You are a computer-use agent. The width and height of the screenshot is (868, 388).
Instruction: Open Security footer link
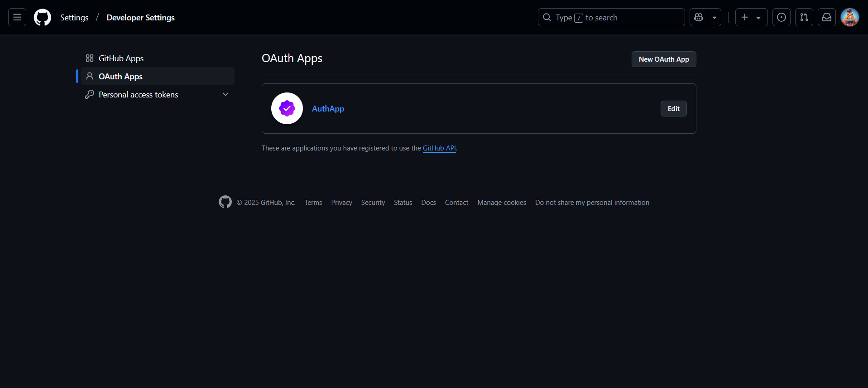click(x=373, y=203)
